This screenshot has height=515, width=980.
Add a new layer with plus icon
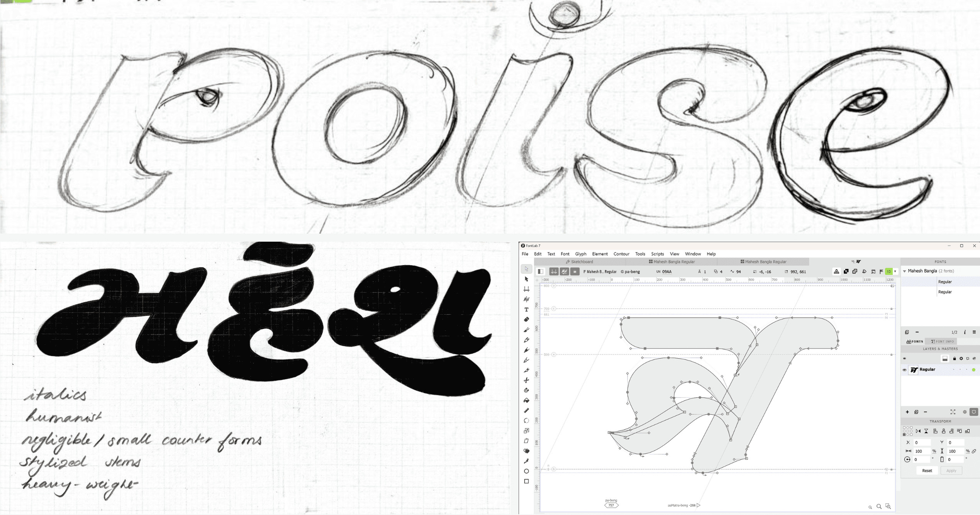[907, 412]
